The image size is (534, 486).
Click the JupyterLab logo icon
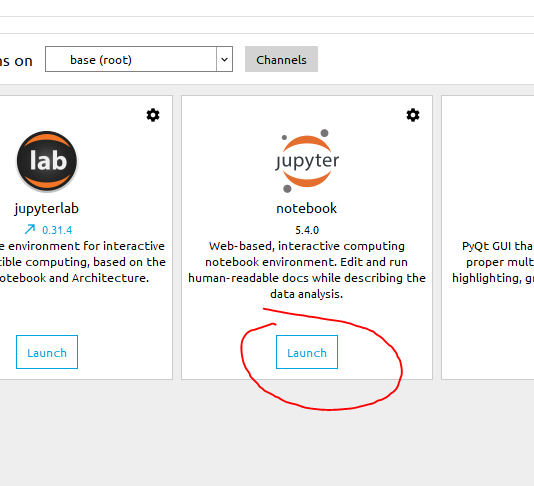47,161
